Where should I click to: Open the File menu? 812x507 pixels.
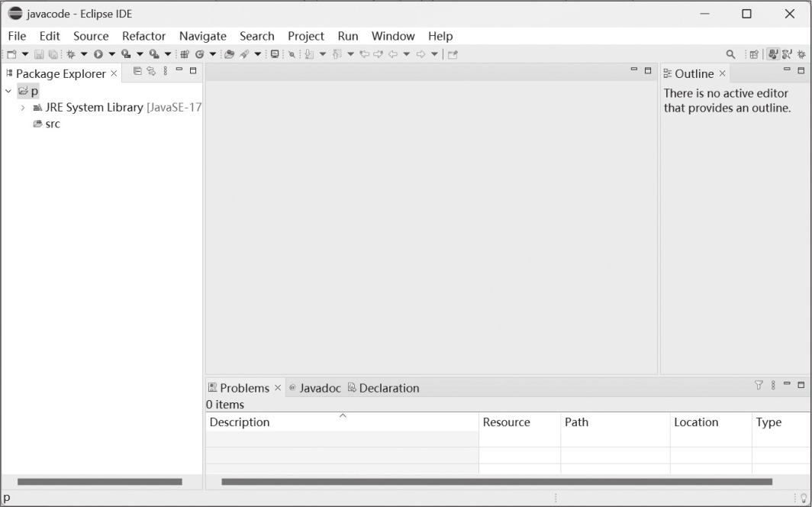tap(17, 36)
